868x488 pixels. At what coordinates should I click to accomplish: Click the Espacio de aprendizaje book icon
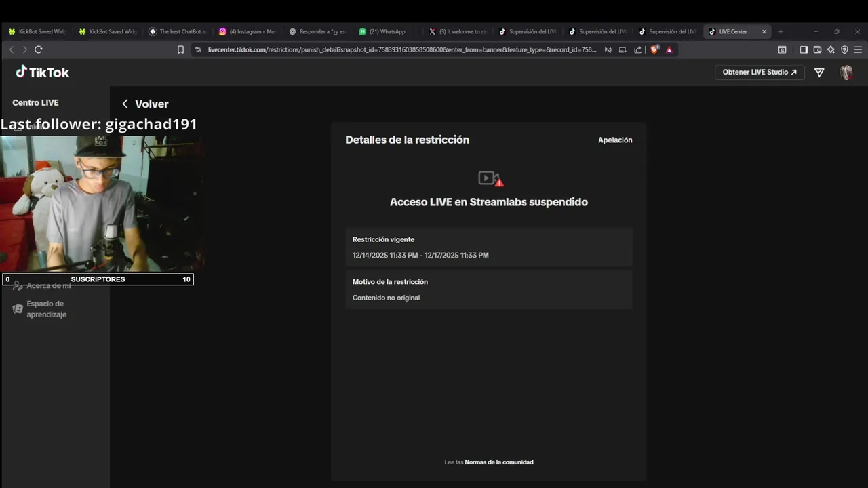tap(18, 309)
